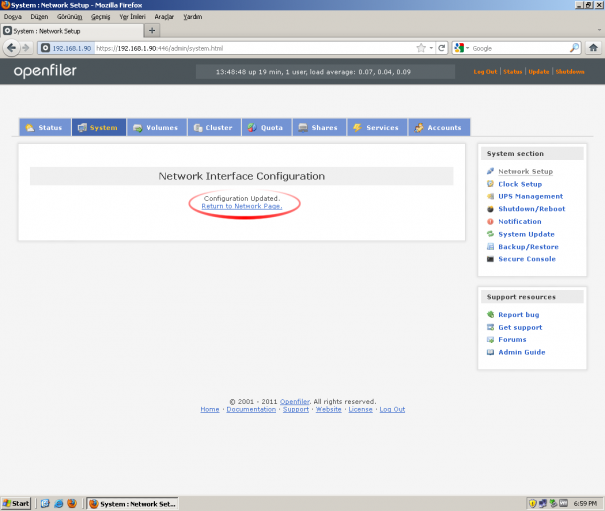Open Clock Setup link
605x511 pixels.
point(520,184)
